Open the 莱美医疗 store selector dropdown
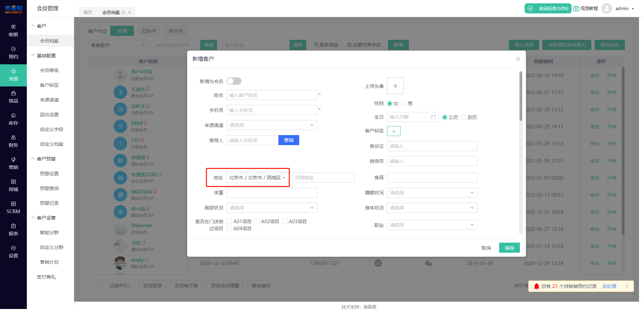 tap(118, 45)
